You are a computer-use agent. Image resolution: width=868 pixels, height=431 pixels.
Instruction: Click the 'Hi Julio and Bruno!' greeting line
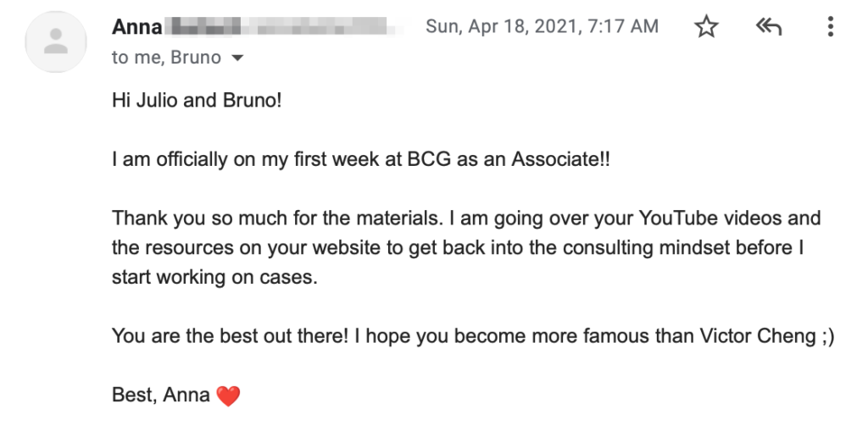tap(197, 101)
